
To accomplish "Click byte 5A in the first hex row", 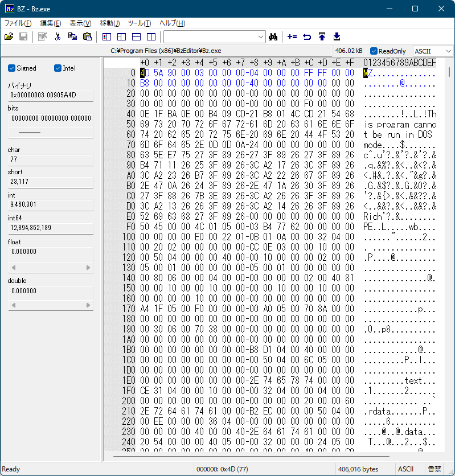I will point(158,73).
